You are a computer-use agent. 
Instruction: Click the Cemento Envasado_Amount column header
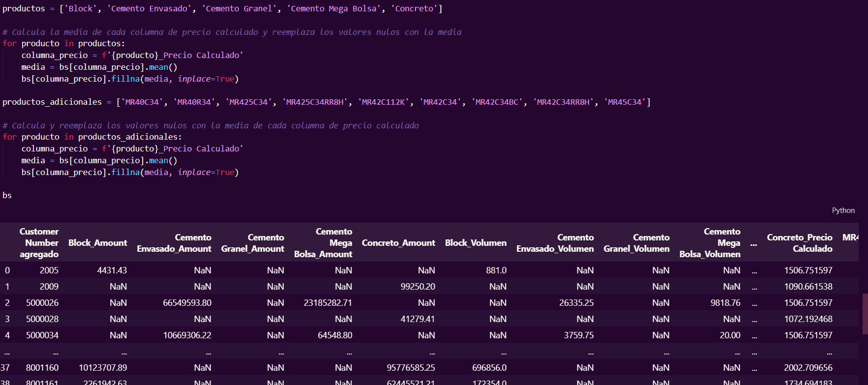coord(174,243)
